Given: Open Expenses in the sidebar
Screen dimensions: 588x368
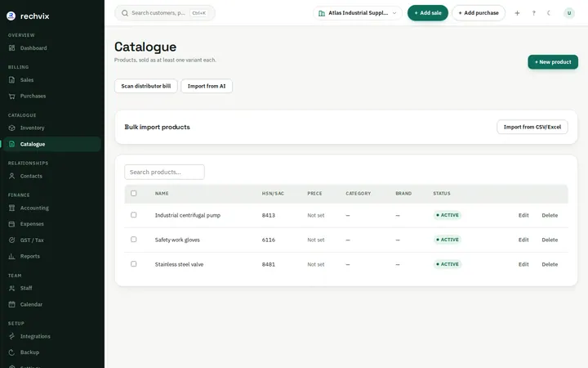Looking at the screenshot, I should 52,224.
